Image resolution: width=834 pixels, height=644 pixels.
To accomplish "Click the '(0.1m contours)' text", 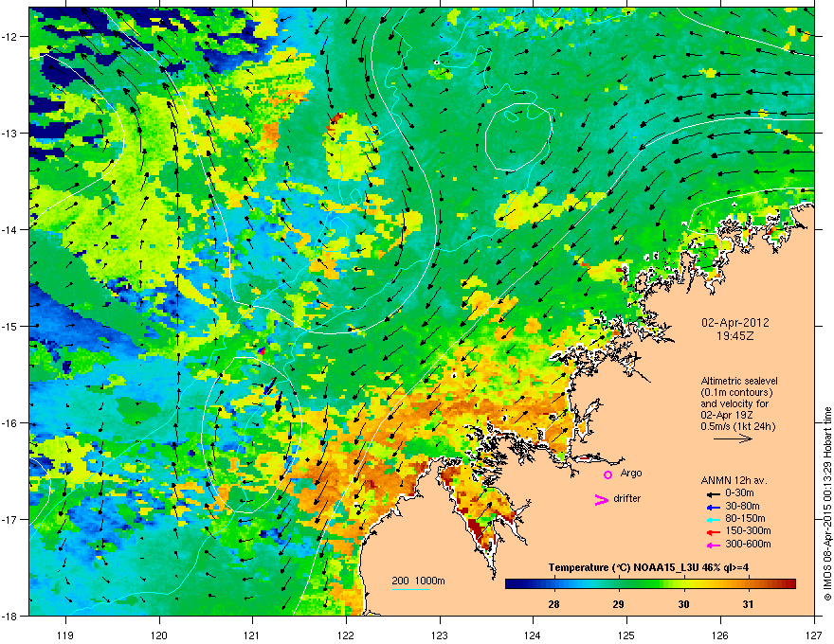I will pos(736,393).
